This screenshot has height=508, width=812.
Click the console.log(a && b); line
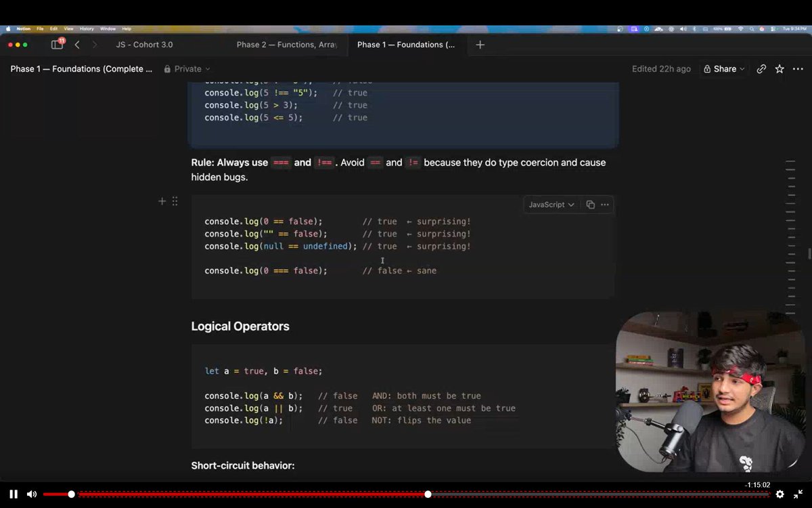click(x=254, y=396)
